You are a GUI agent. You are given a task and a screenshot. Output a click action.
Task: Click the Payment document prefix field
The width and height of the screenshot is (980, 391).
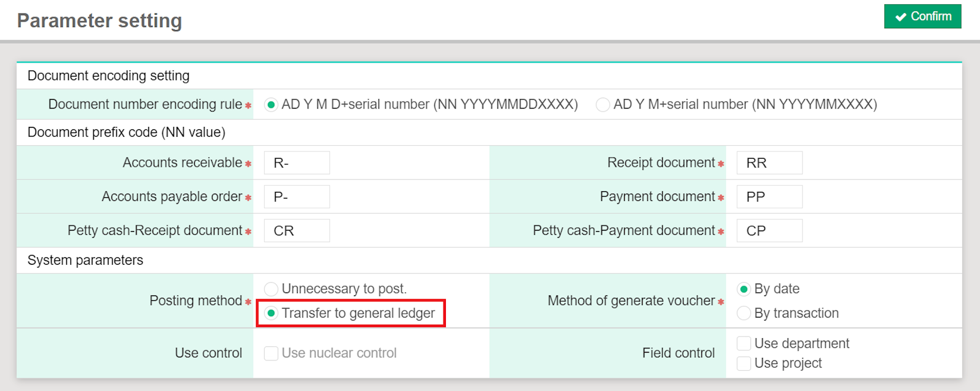(769, 197)
